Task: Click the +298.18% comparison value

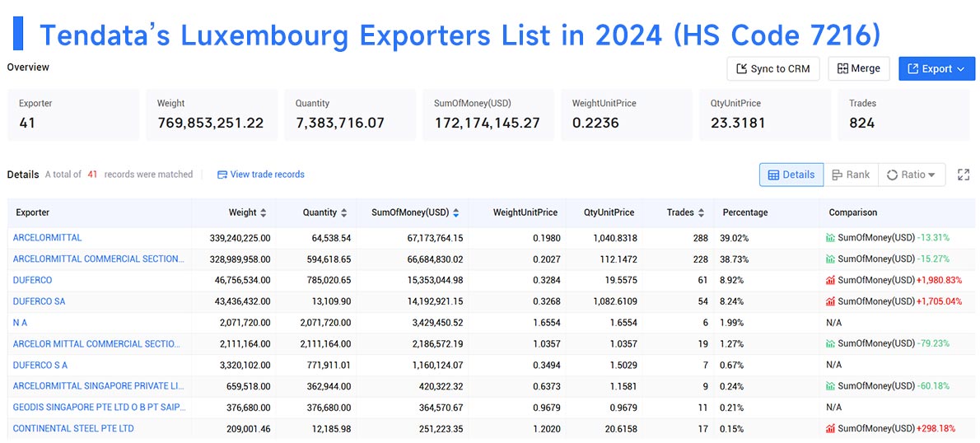Action: click(936, 429)
